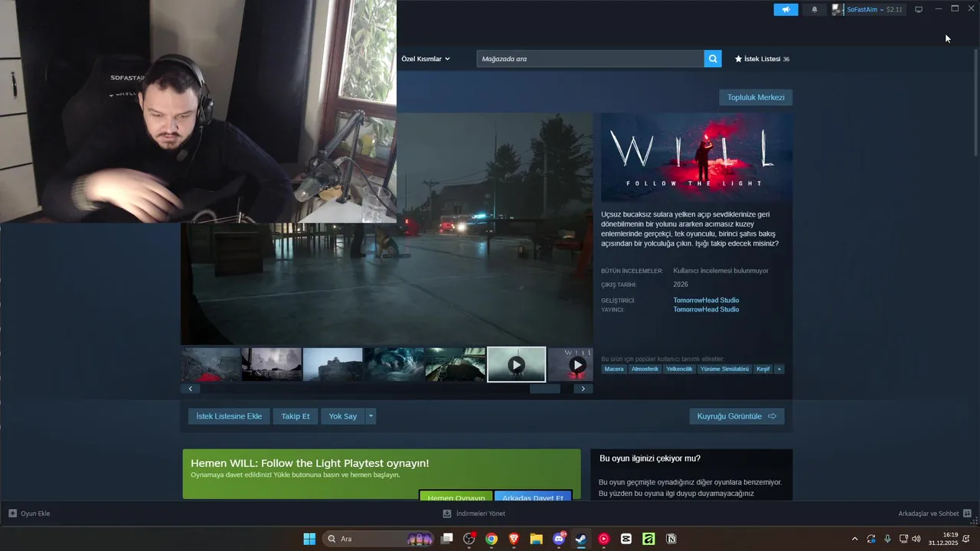Open CapCut from taskbar

click(x=626, y=539)
